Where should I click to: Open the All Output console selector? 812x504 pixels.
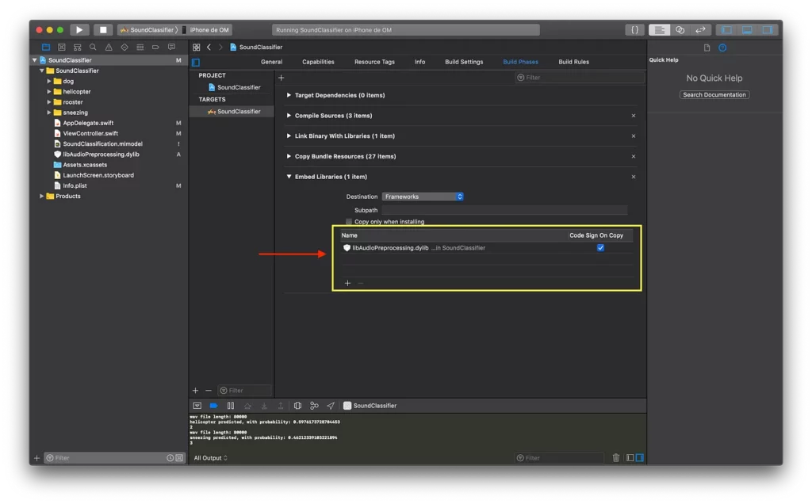click(210, 458)
